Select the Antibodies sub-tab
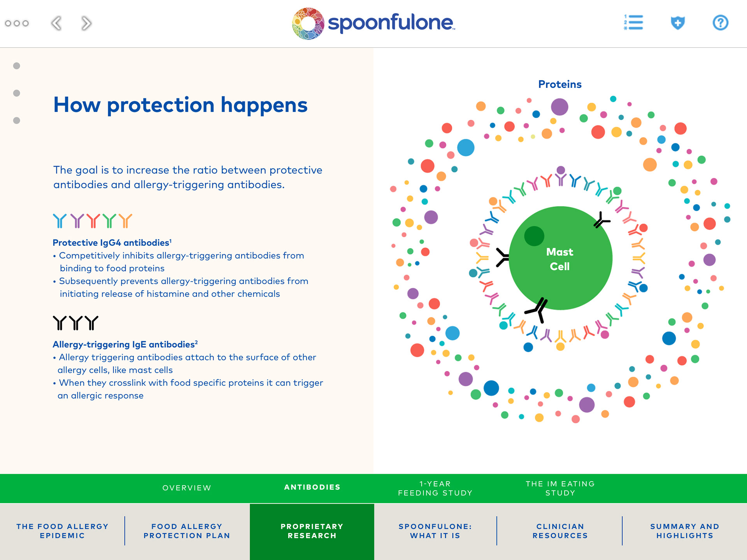 click(312, 487)
